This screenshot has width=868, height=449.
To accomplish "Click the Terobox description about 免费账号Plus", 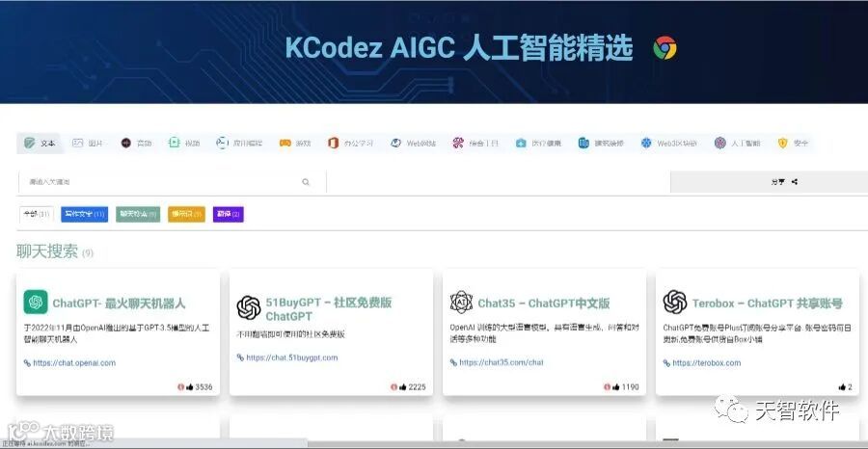I will tap(757, 332).
